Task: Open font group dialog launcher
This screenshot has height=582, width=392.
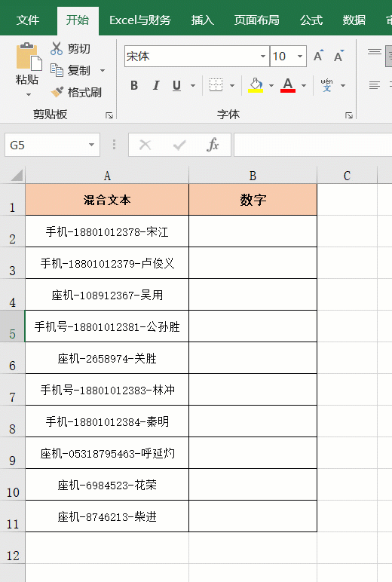Action: 348,115
